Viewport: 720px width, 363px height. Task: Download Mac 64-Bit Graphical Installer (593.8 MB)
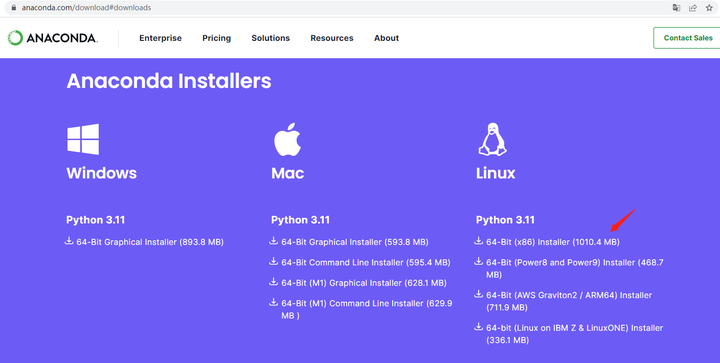click(x=354, y=242)
